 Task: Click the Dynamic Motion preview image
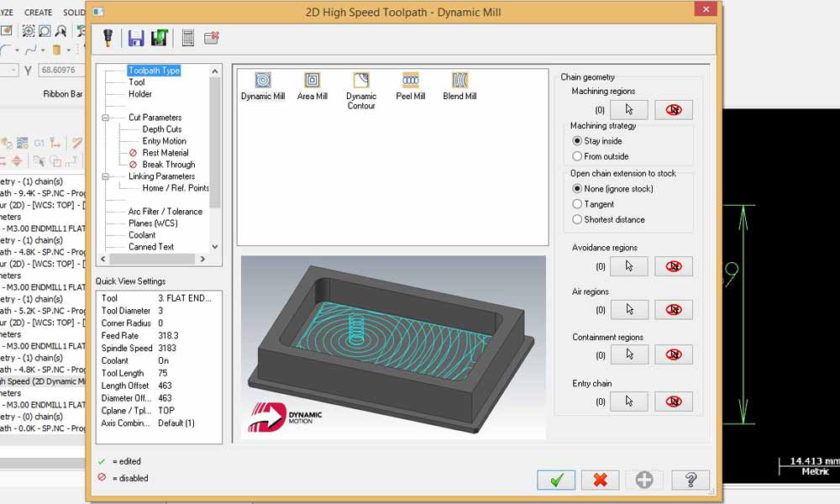393,348
